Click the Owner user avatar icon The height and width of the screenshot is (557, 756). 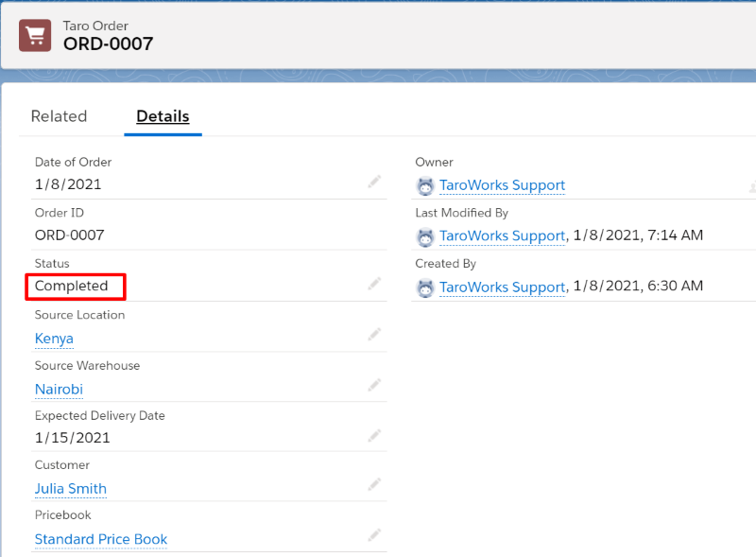click(425, 185)
